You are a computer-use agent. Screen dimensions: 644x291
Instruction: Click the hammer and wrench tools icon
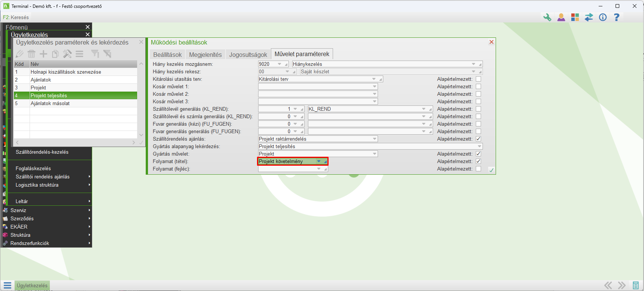coord(67,54)
